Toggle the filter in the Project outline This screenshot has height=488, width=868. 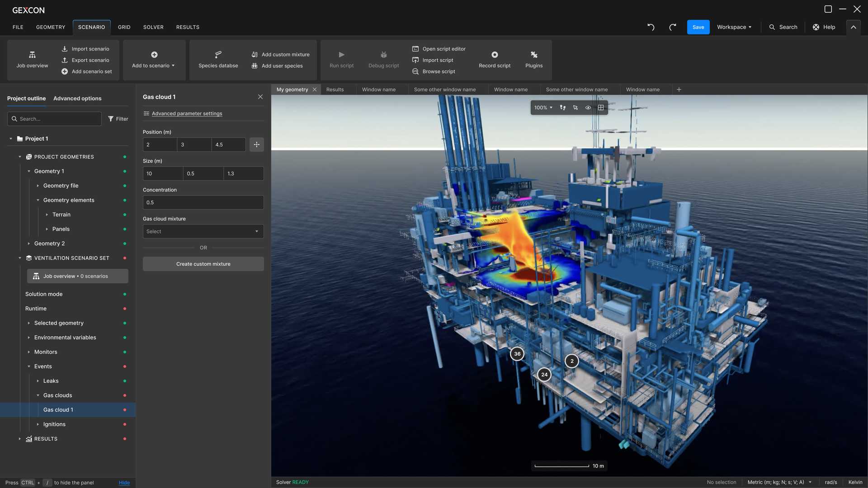click(118, 118)
